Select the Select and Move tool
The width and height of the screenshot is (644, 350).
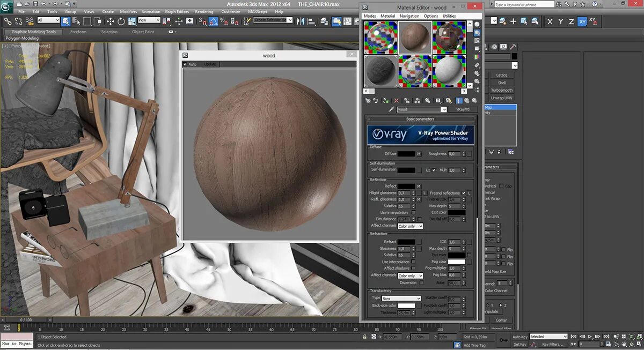tap(111, 21)
